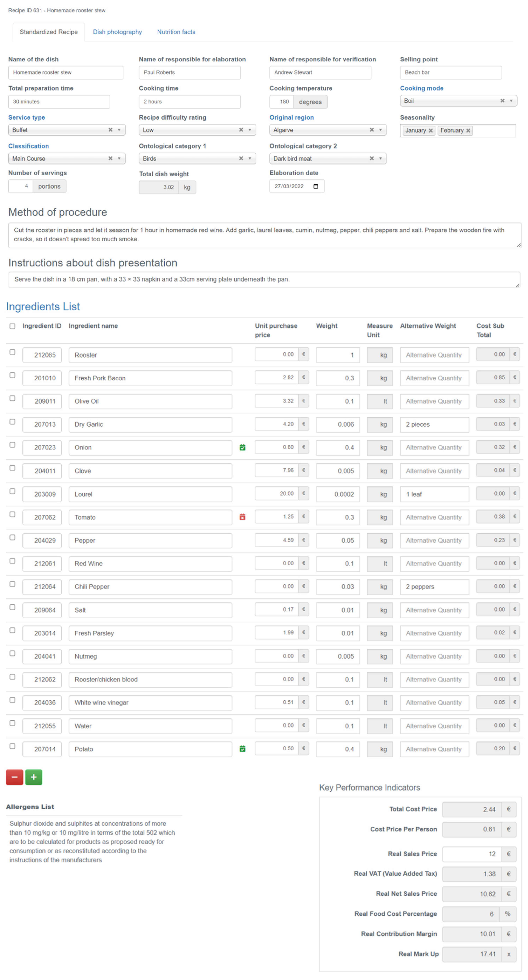Open the Nutrition facts tab
This screenshot has width=528, height=980.
[x=176, y=32]
